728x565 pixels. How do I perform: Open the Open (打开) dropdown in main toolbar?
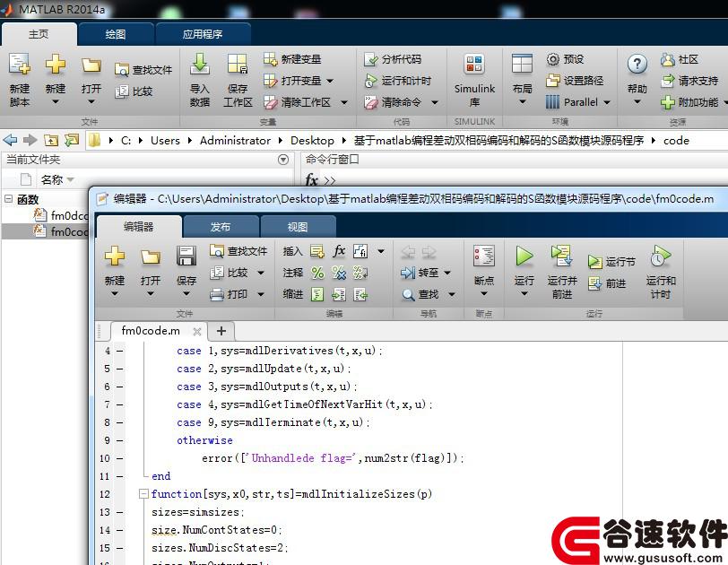[91, 101]
